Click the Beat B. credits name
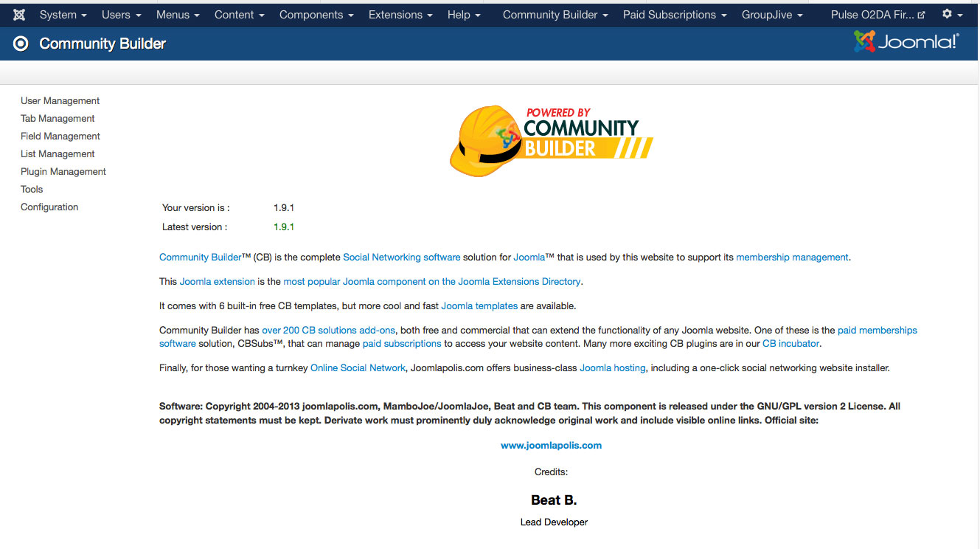980x549 pixels. [554, 500]
